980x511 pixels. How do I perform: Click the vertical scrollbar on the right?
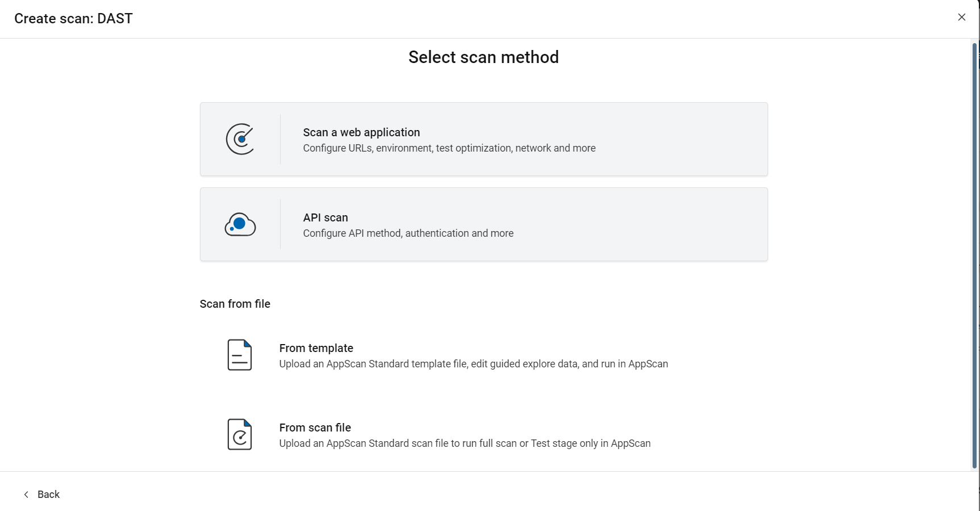tap(974, 256)
